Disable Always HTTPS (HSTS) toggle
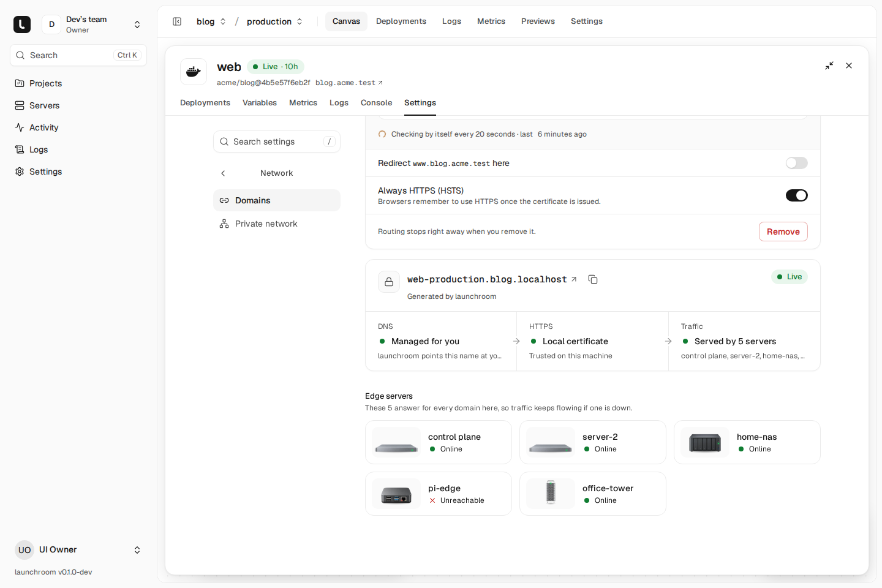The width and height of the screenshot is (882, 588). 797,195
